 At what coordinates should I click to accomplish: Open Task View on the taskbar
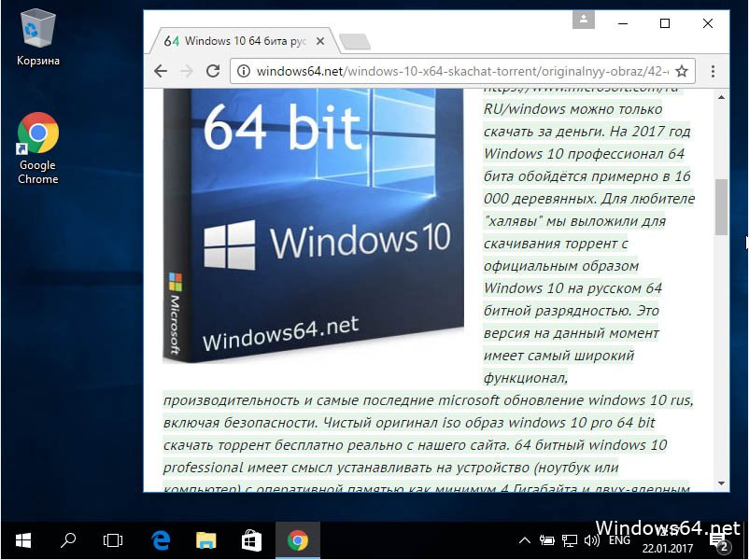click(113, 540)
